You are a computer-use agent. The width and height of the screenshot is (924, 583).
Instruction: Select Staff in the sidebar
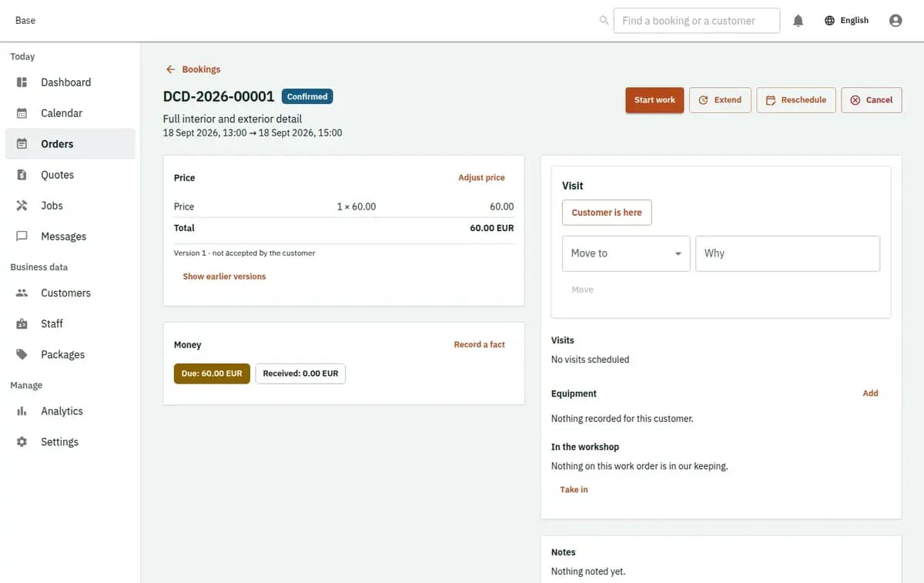[x=70, y=323]
